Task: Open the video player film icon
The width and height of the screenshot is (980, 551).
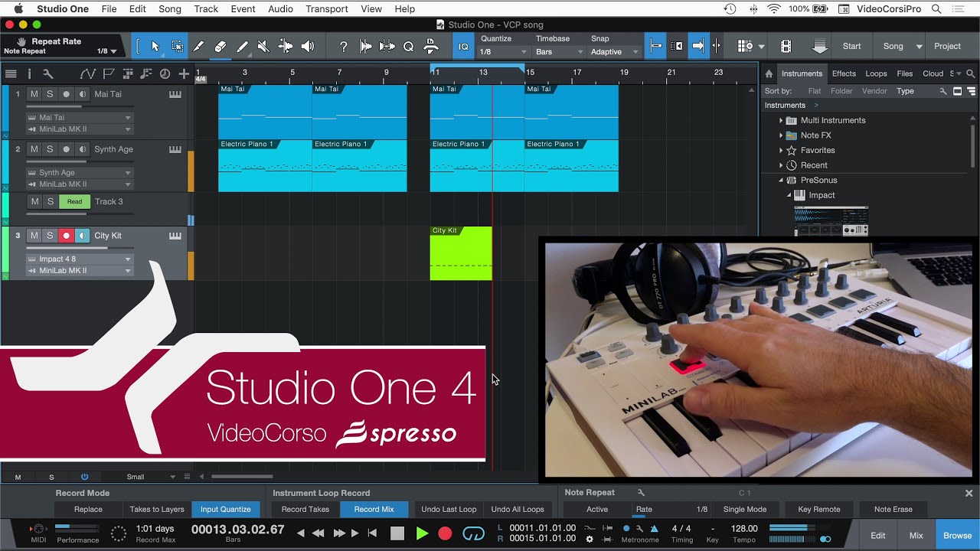Action: 786,47
